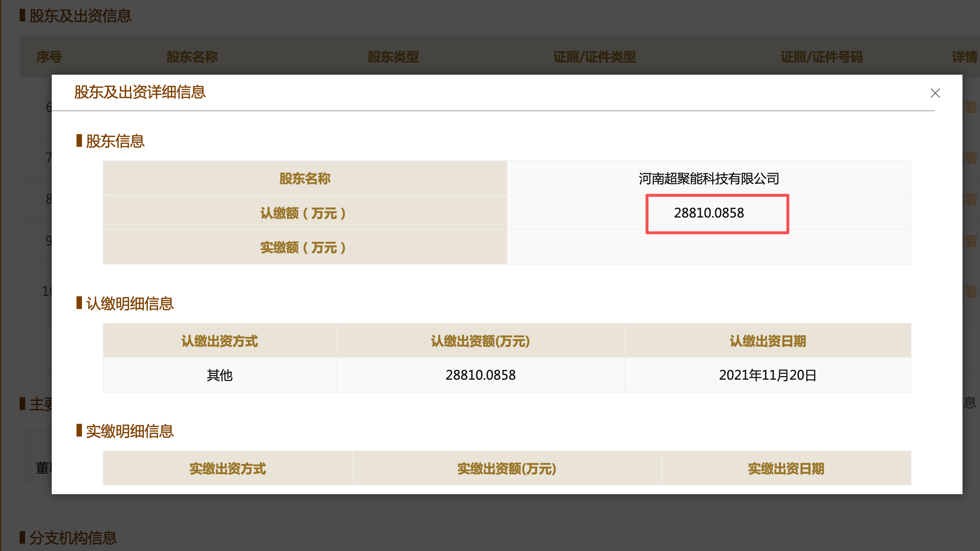
Task: Click the 认缴额(万元) row label
Action: [303, 213]
